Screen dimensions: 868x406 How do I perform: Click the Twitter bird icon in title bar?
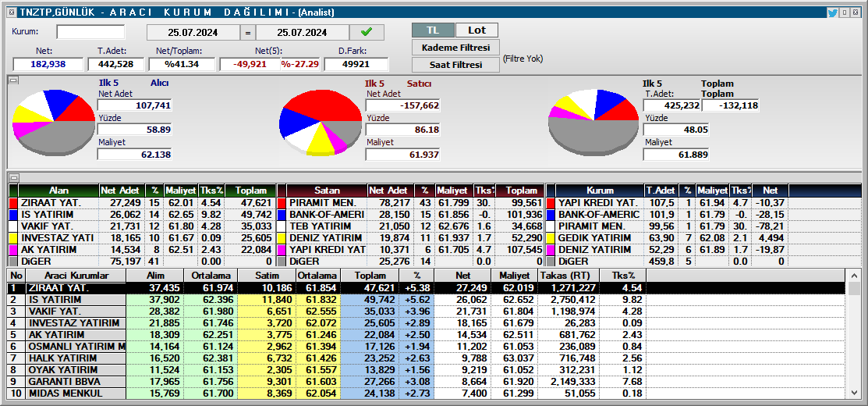(832, 12)
